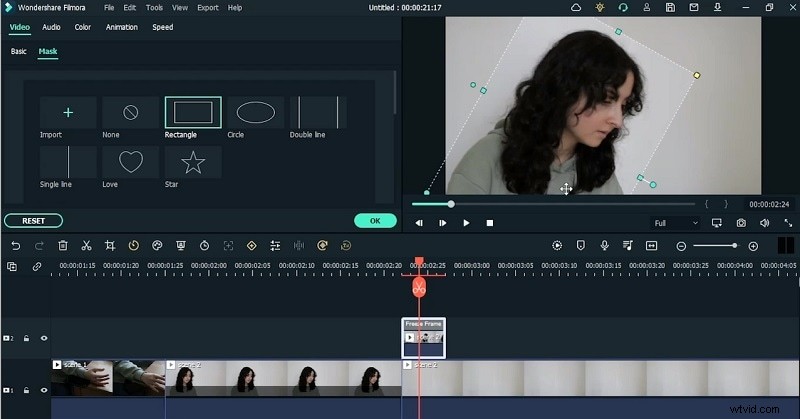Switch to the Animation tab

[122, 27]
